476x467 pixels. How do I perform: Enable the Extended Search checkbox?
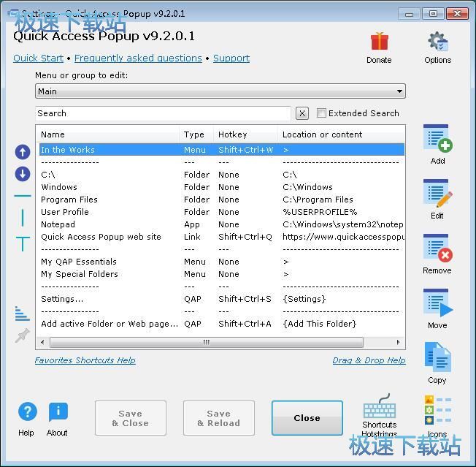click(321, 113)
